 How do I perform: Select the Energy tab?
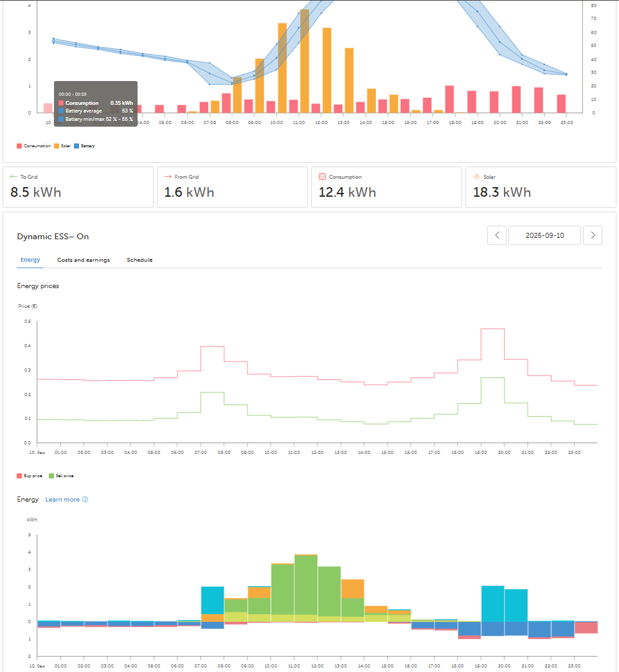tap(30, 260)
